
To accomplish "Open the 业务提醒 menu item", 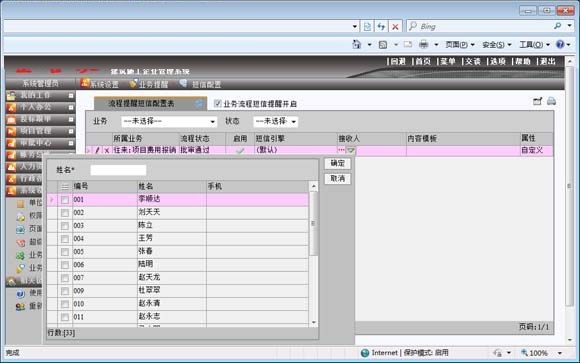I will 149,84.
